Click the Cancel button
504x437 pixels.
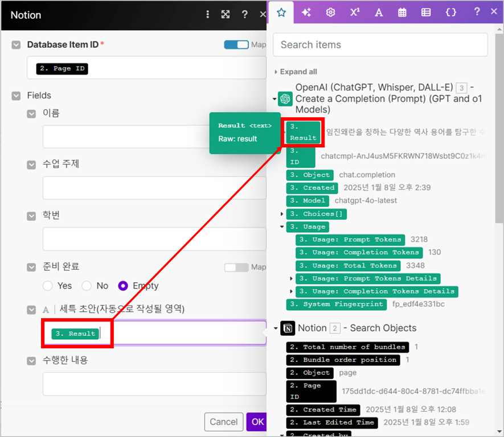tap(224, 422)
